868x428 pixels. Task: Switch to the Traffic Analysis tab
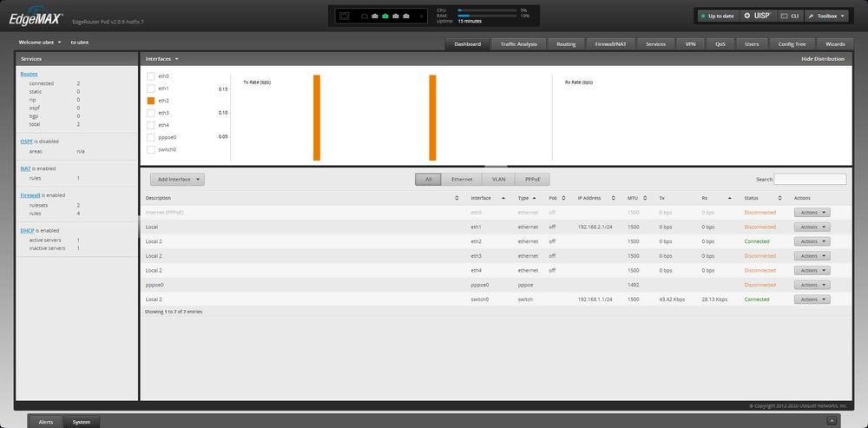click(x=519, y=44)
